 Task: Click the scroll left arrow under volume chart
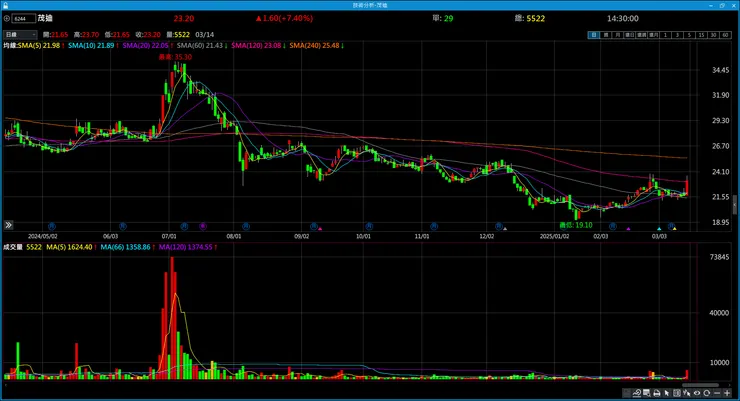click(x=6, y=385)
